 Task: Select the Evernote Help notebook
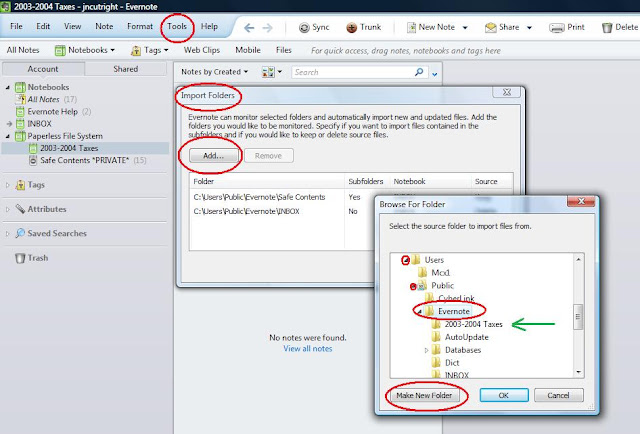tap(53, 111)
